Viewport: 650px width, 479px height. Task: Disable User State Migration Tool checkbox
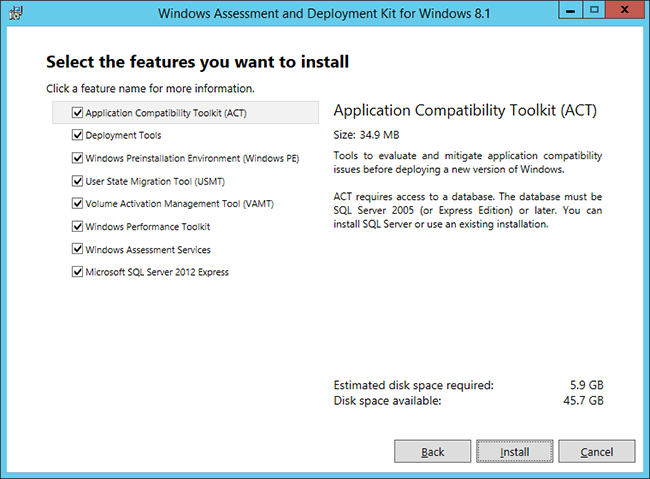point(77,181)
